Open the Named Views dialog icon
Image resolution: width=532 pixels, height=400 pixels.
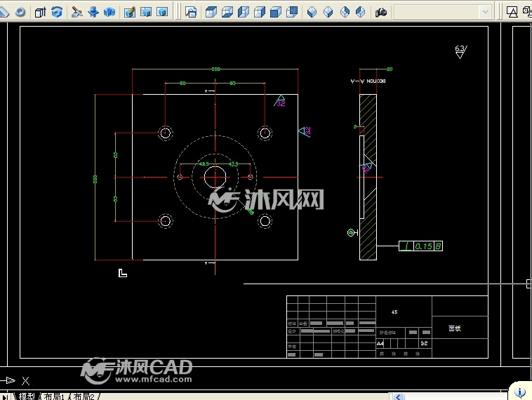[191, 12]
